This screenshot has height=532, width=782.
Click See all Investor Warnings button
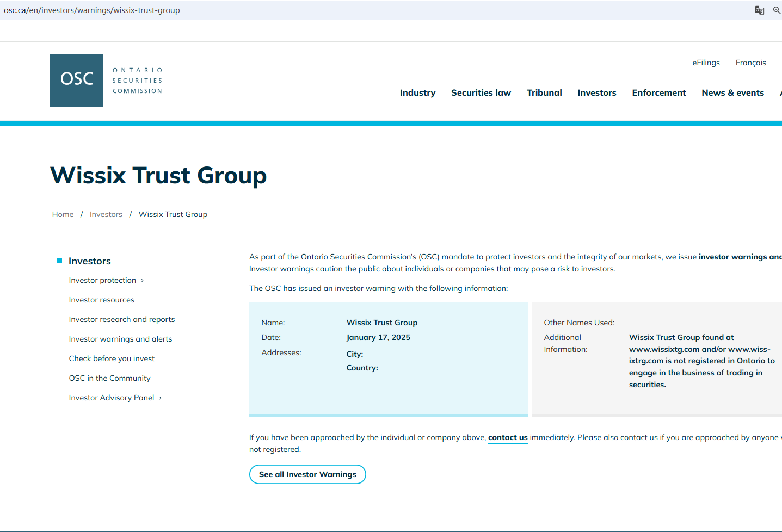(x=307, y=474)
